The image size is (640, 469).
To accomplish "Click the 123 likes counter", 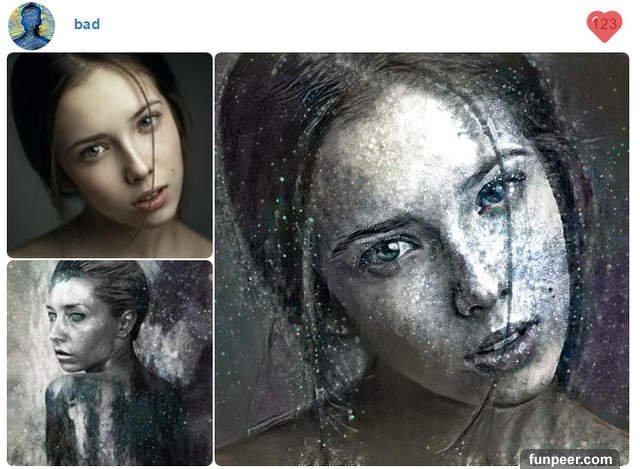I will coord(604,24).
